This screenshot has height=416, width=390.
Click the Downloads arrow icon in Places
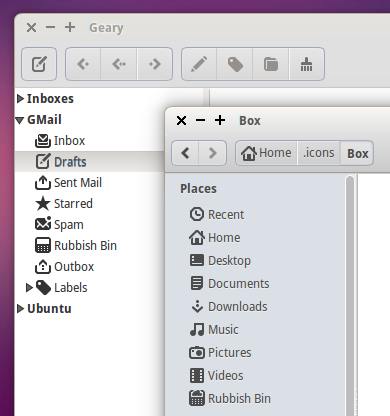pyautogui.click(x=197, y=306)
